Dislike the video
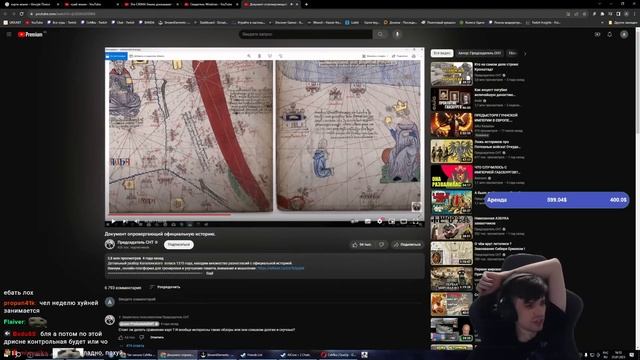 (x=381, y=244)
